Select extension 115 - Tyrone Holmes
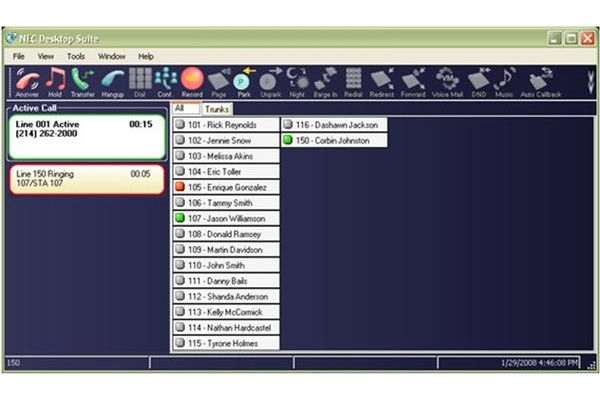The height and width of the screenshot is (400, 600). pyautogui.click(x=226, y=343)
